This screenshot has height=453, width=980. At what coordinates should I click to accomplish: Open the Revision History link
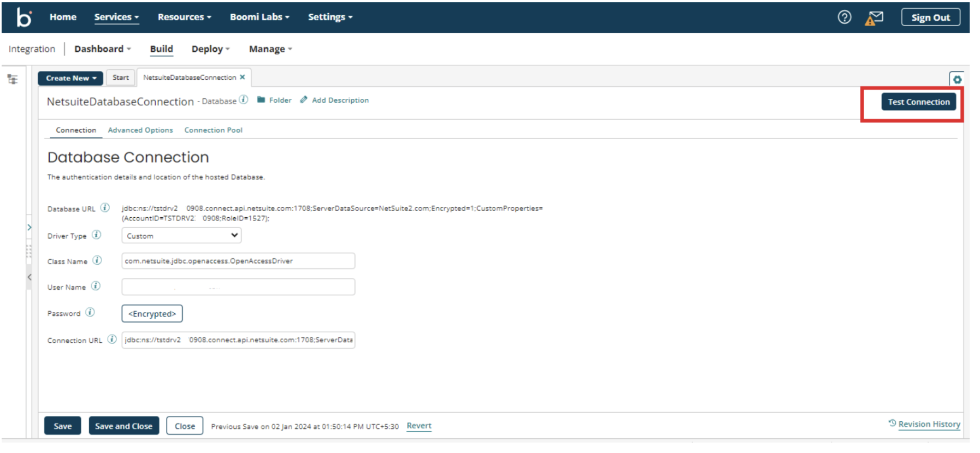tap(929, 424)
